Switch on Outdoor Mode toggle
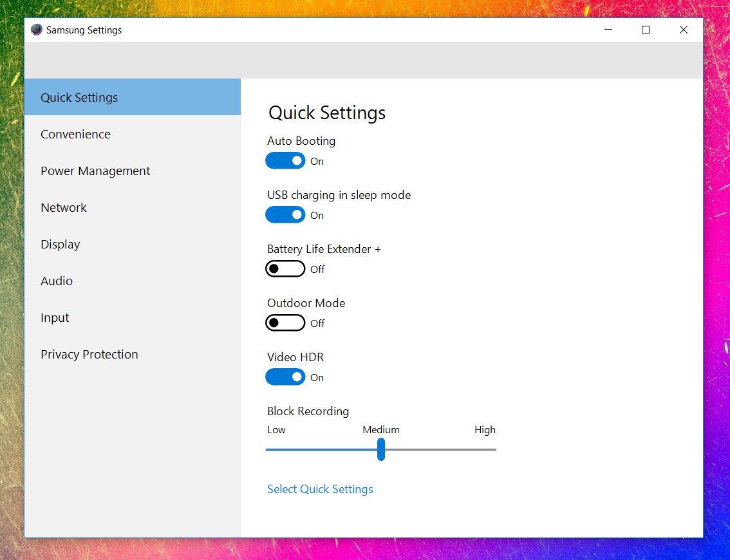Image resolution: width=730 pixels, height=560 pixels. [x=285, y=323]
